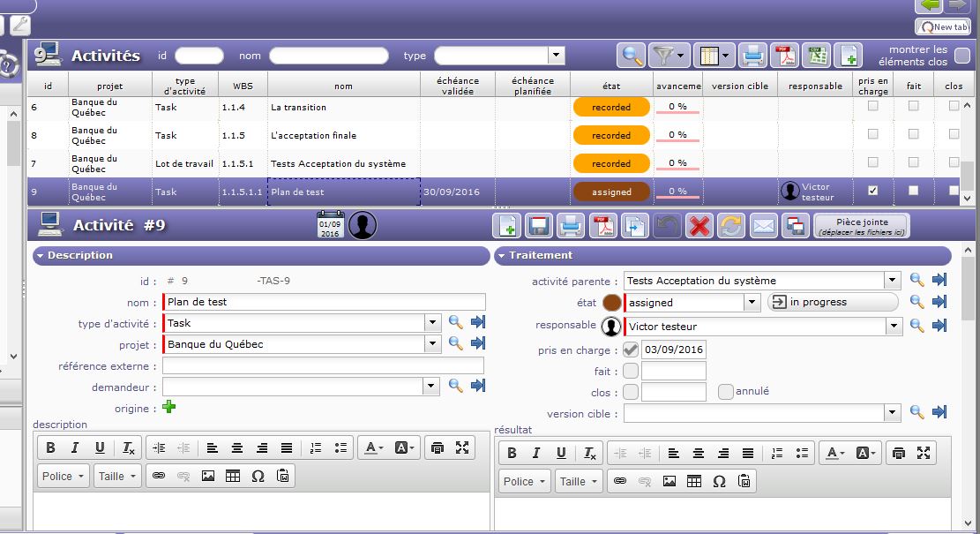Check the 'fait' checkbox in Traitement
980x534 pixels.
[x=631, y=372]
